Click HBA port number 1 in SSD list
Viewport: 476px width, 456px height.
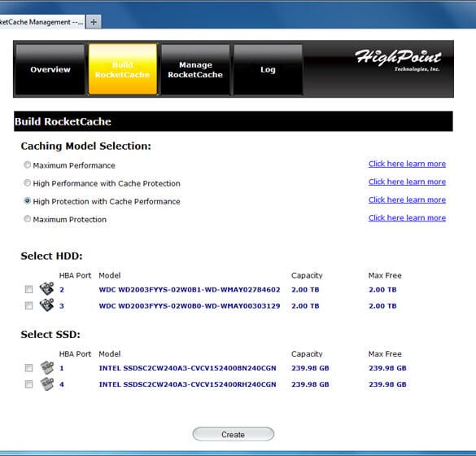pos(62,368)
